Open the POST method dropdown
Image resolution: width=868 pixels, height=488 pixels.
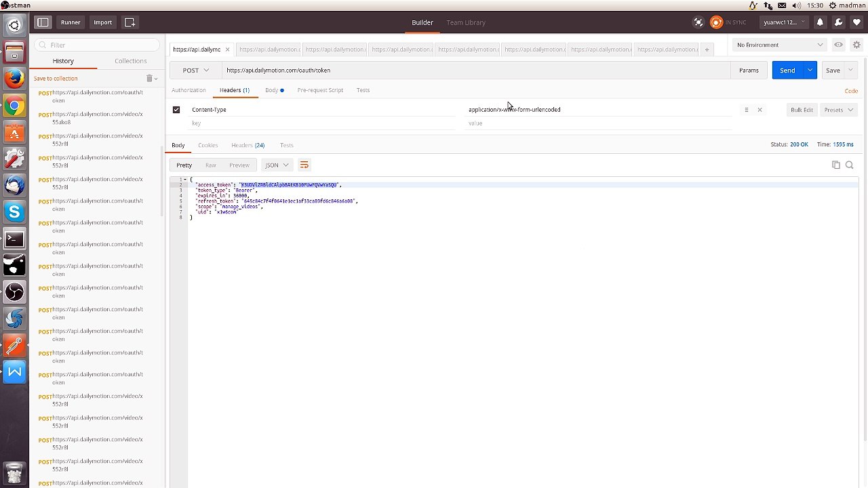point(196,70)
